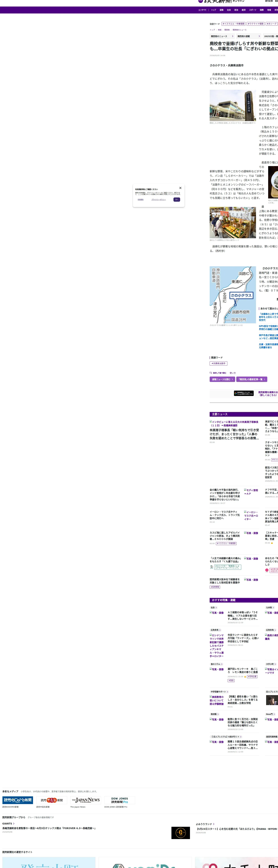Click the 「関西発」の最新記事一覧 button
This screenshot has height=868, width=278.
tap(252, 379)
